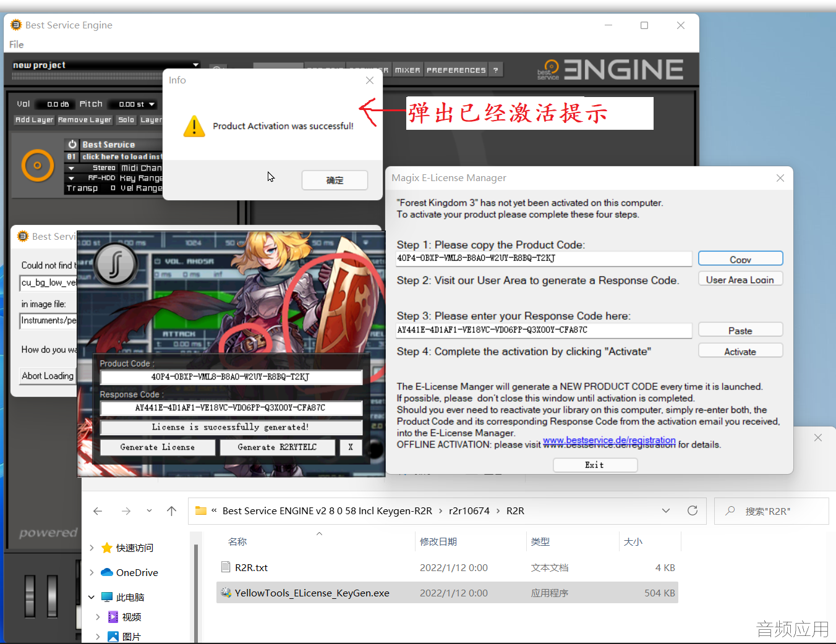Open the recent locations dropdown in Explorer

point(149,511)
